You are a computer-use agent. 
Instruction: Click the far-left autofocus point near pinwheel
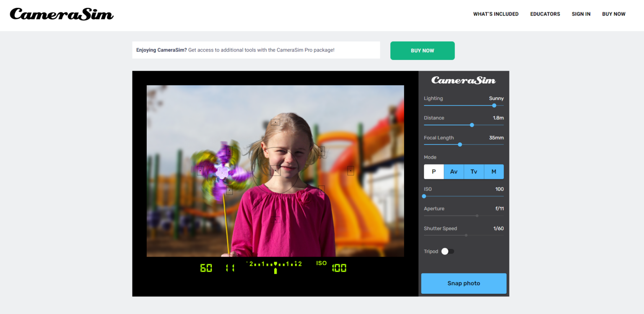[200, 170]
